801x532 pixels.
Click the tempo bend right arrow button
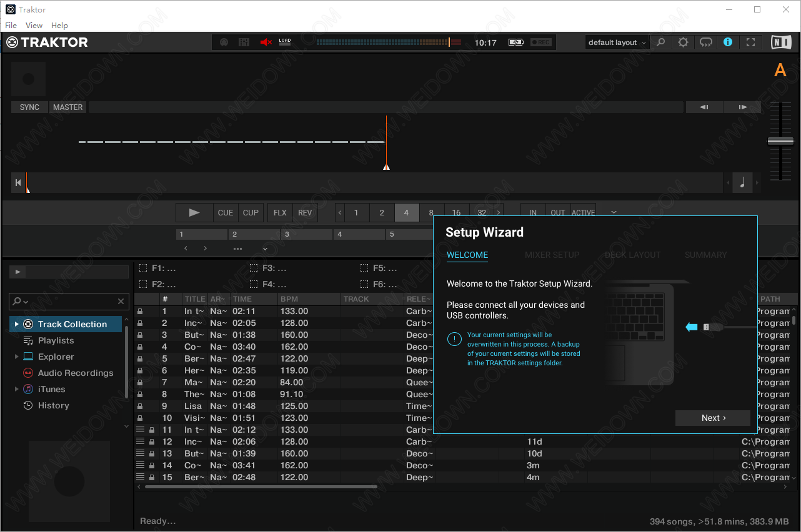(742, 107)
